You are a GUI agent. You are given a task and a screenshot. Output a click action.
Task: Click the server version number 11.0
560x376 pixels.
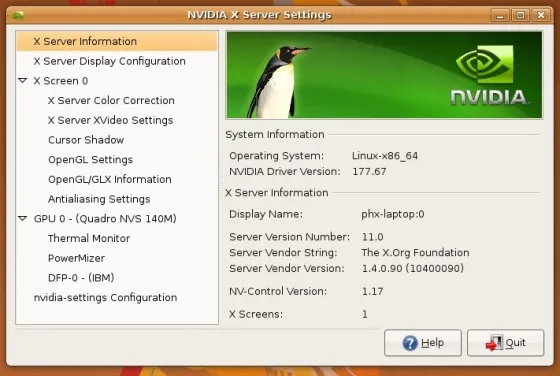click(x=372, y=237)
